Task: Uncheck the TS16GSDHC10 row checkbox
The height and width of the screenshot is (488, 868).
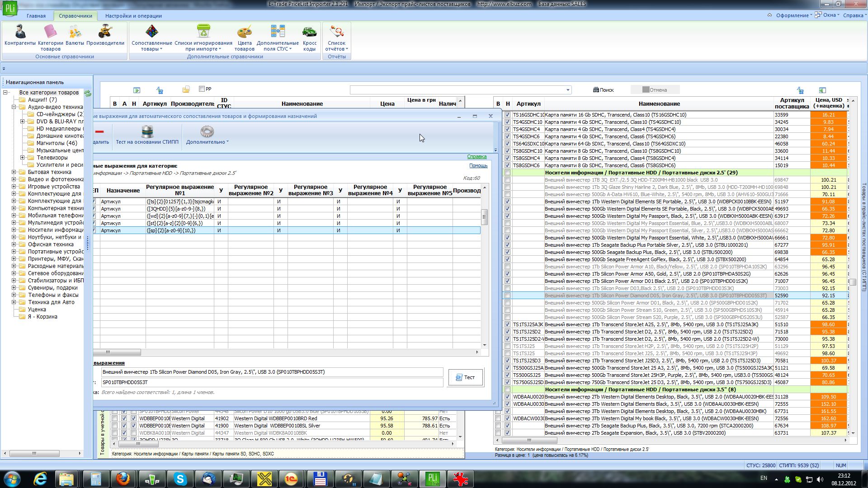Action: pos(507,115)
